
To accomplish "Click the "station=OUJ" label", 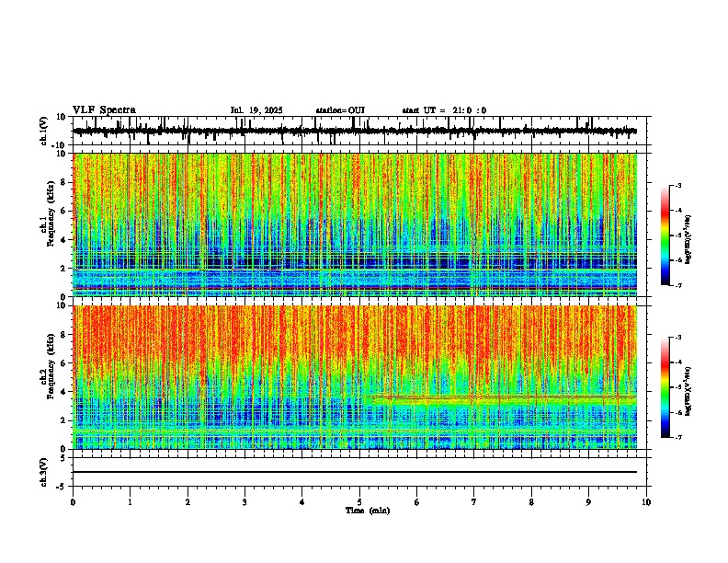I will pyautogui.click(x=340, y=110).
